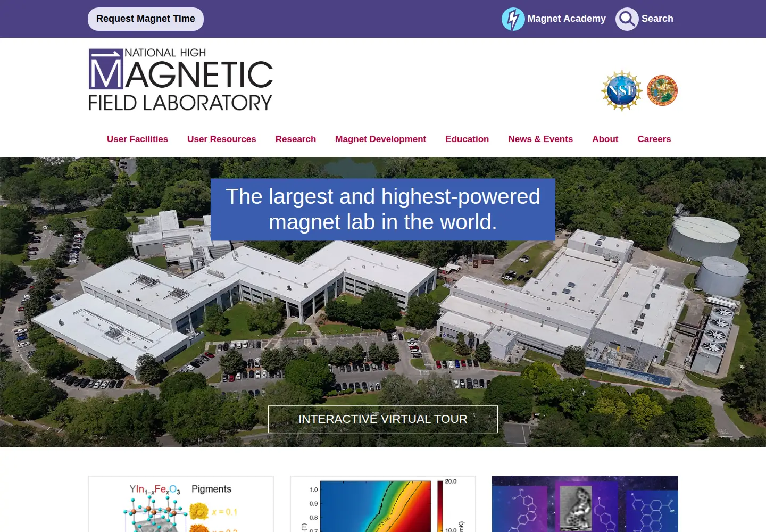Image resolution: width=766 pixels, height=532 pixels.
Task: Open Magnet Development menu
Action: (380, 139)
